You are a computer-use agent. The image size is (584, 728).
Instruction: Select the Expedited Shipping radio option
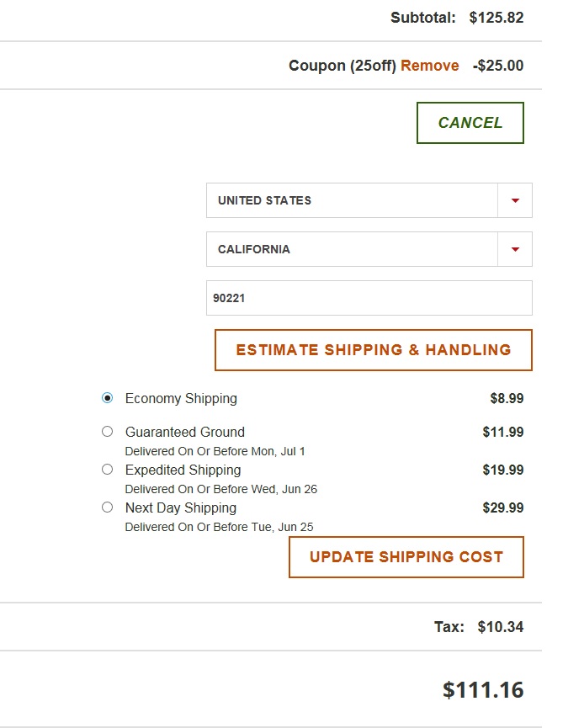(107, 470)
